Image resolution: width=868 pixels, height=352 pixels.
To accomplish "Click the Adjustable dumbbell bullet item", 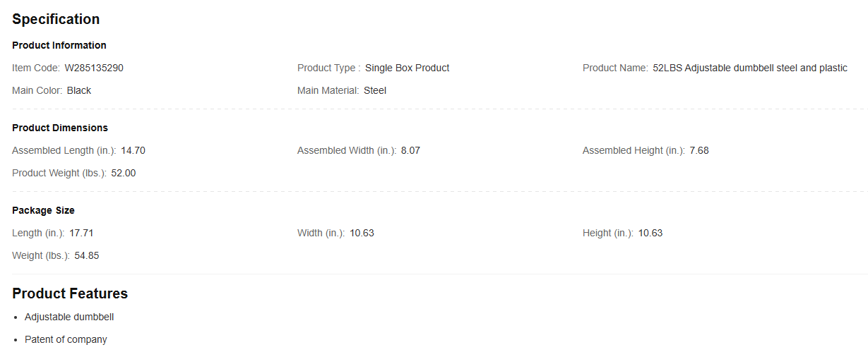I will 69,317.
